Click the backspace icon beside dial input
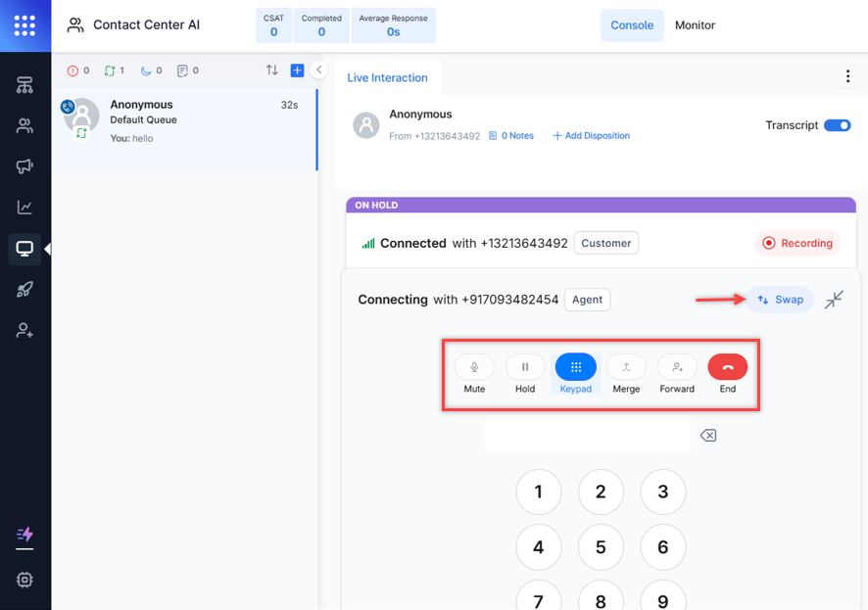Image resolution: width=868 pixels, height=610 pixels. tap(708, 436)
